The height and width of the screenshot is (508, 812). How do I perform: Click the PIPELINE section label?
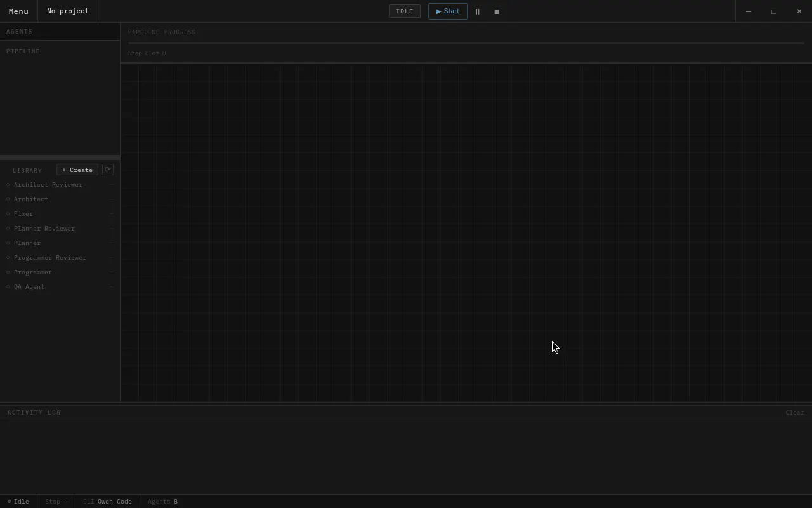tap(23, 51)
